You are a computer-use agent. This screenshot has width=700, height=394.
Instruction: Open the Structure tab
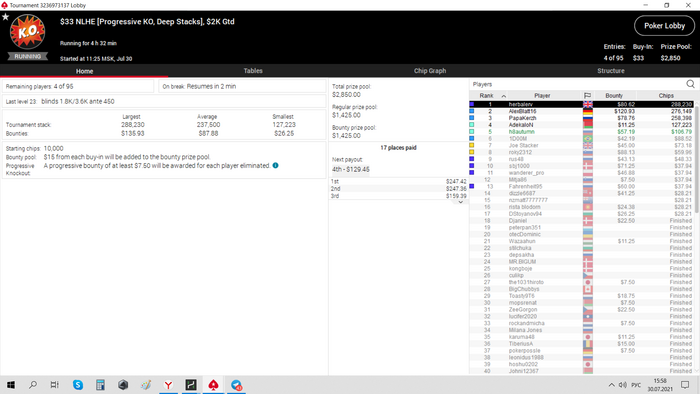(x=611, y=71)
